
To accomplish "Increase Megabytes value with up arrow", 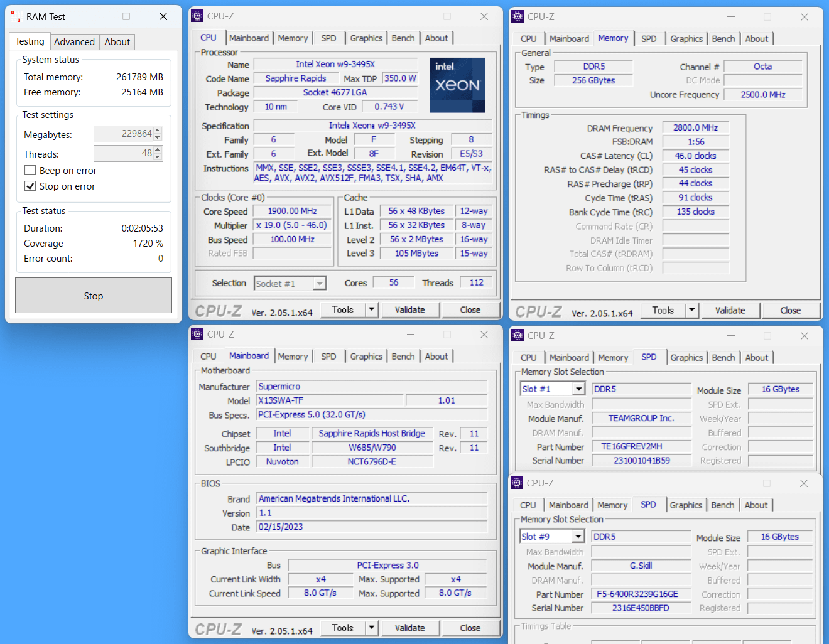I will [x=158, y=131].
